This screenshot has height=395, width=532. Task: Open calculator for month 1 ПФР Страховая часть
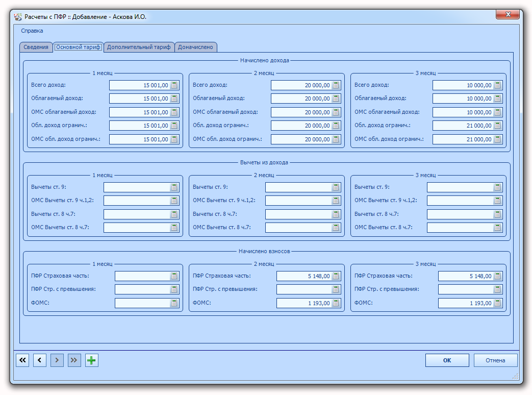click(174, 276)
